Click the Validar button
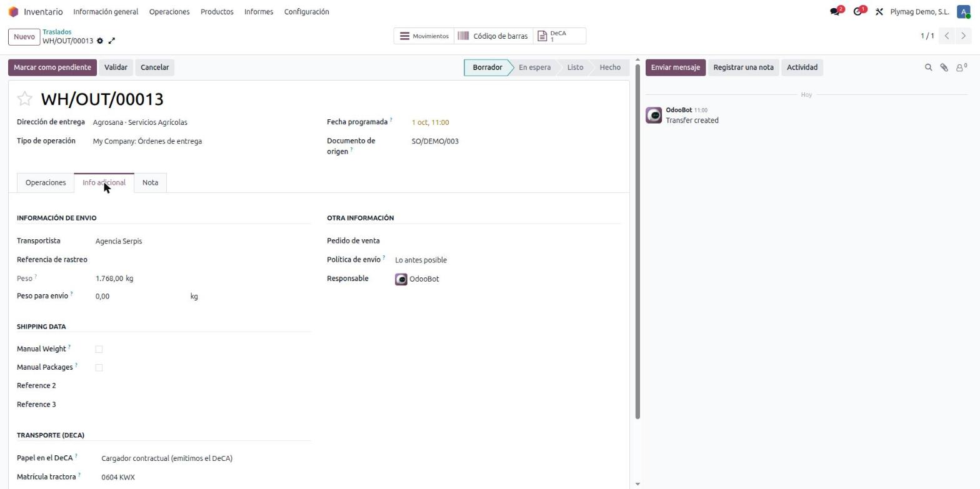The width and height of the screenshot is (980, 489). tap(116, 67)
